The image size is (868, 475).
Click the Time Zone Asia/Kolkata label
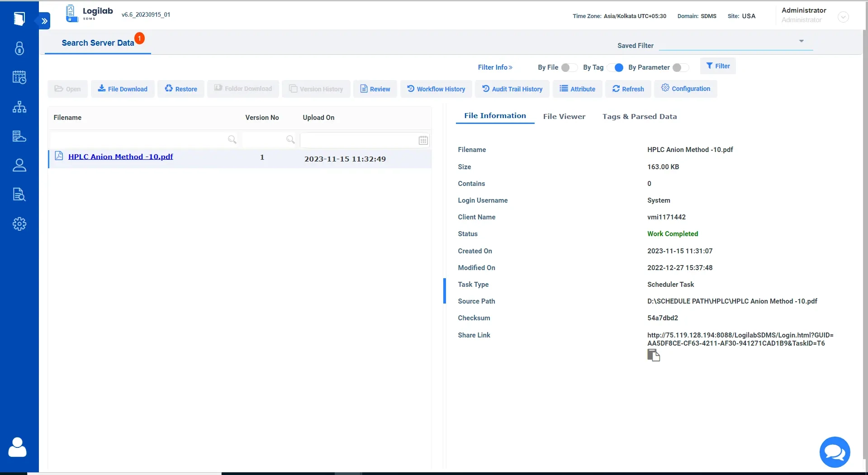click(619, 16)
